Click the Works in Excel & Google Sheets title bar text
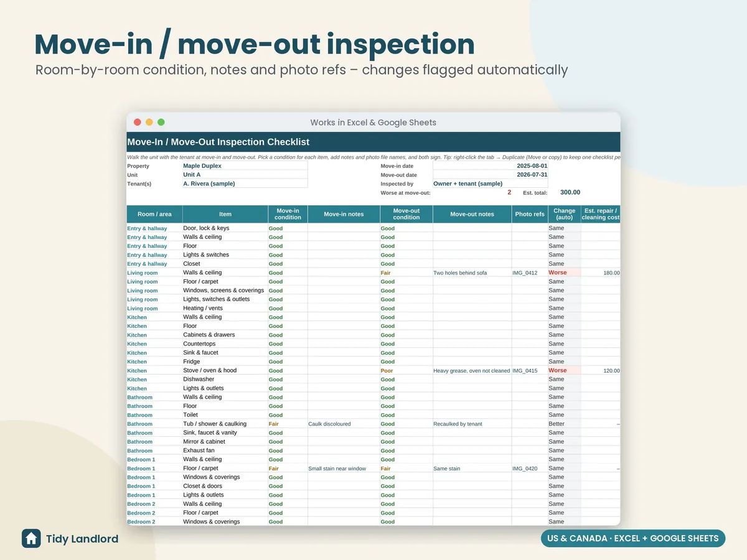Screen dimensions: 747x560 [373, 123]
